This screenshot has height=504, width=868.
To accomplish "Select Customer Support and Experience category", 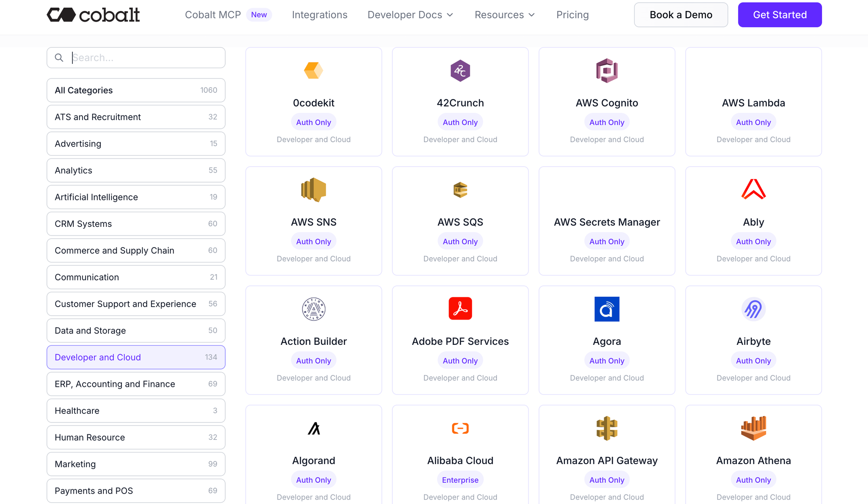I will coord(136,304).
